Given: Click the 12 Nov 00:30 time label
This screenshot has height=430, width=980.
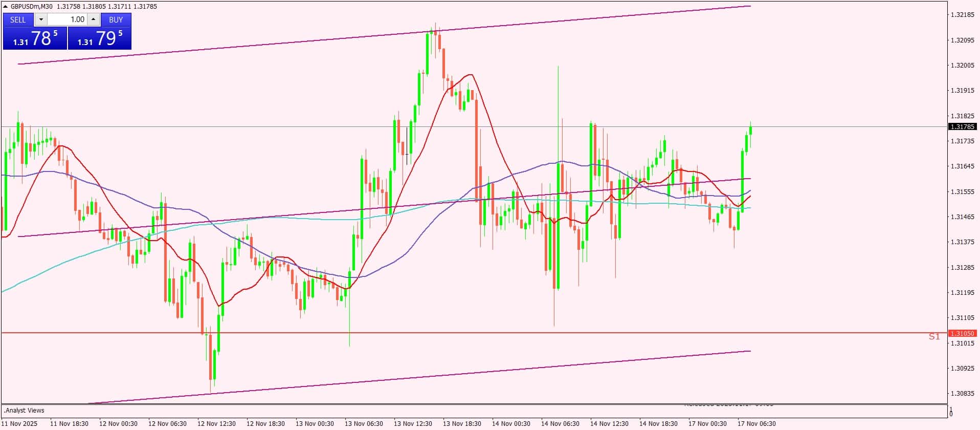Looking at the screenshot, I should coord(118,424).
